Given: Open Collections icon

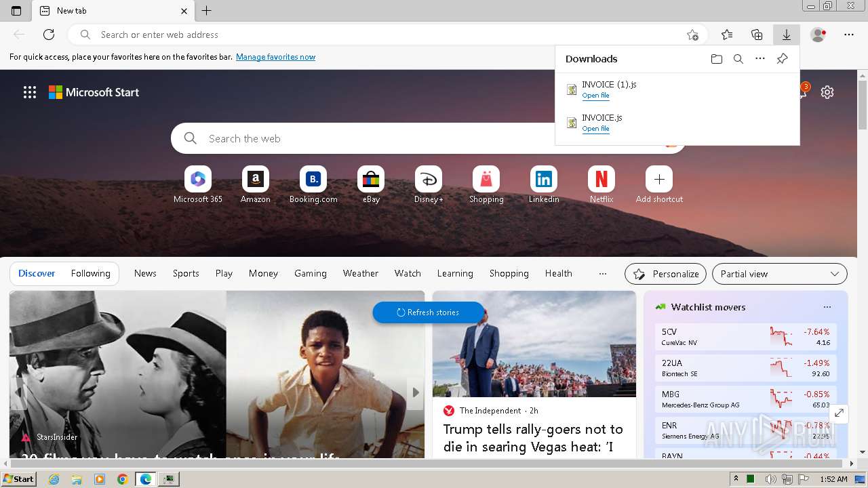Looking at the screenshot, I should tap(757, 35).
